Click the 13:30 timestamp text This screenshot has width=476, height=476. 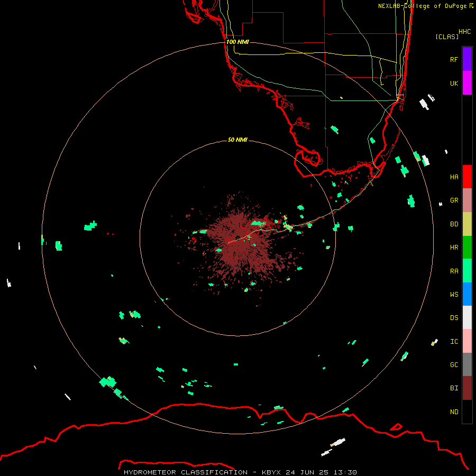345,472
